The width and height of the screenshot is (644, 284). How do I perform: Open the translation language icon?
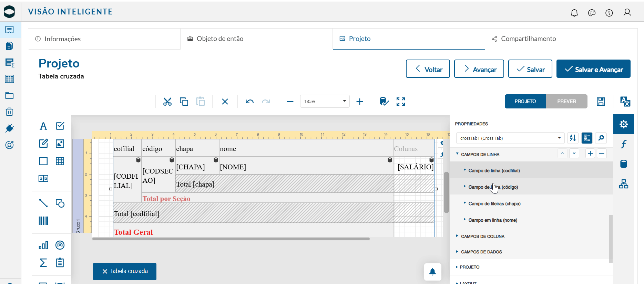point(625,102)
